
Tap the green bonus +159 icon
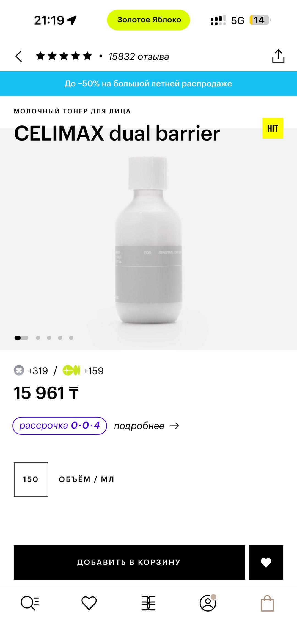click(71, 370)
